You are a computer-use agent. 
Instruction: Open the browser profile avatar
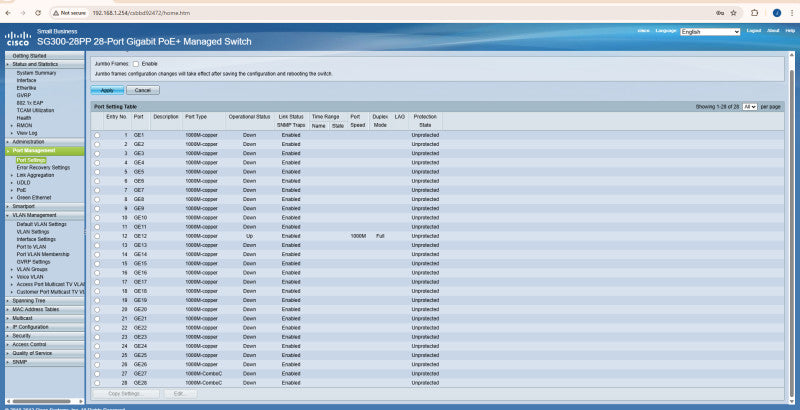[x=777, y=13]
